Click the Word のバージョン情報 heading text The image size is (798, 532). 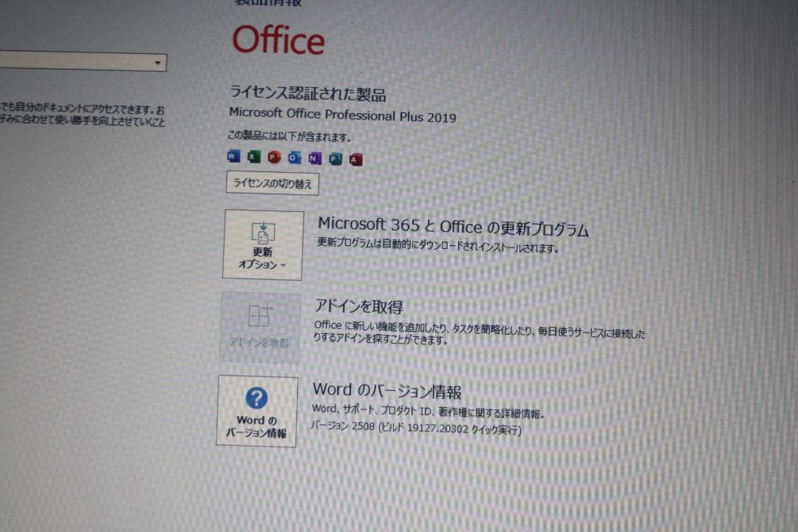tap(386, 390)
